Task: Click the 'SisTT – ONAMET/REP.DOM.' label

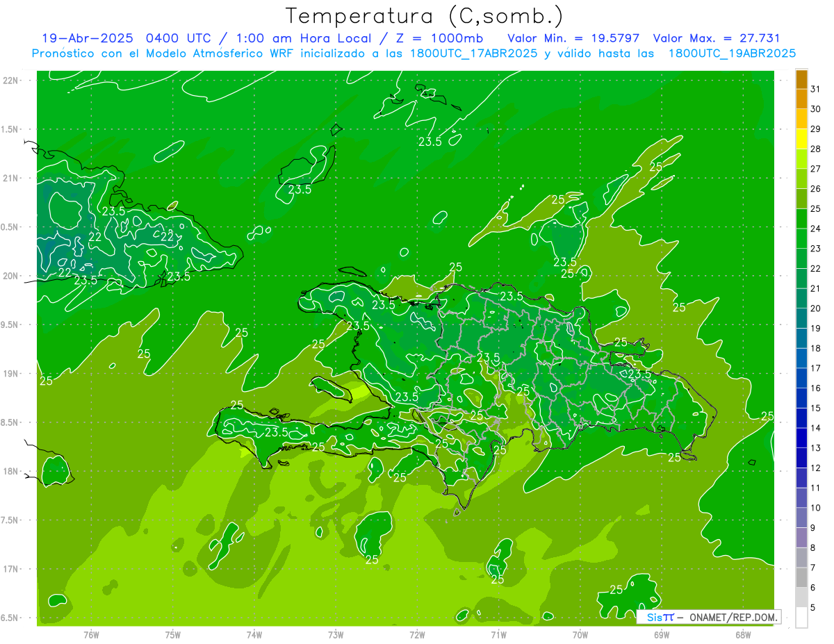Action: tap(709, 617)
